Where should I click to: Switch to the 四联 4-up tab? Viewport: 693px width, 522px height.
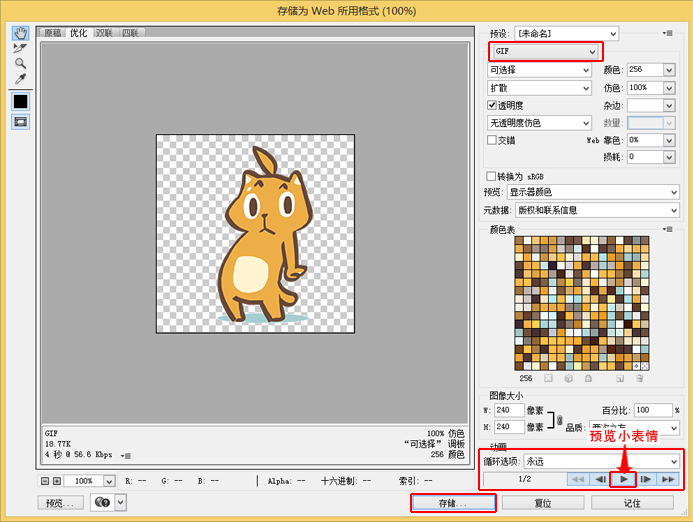coord(130,33)
